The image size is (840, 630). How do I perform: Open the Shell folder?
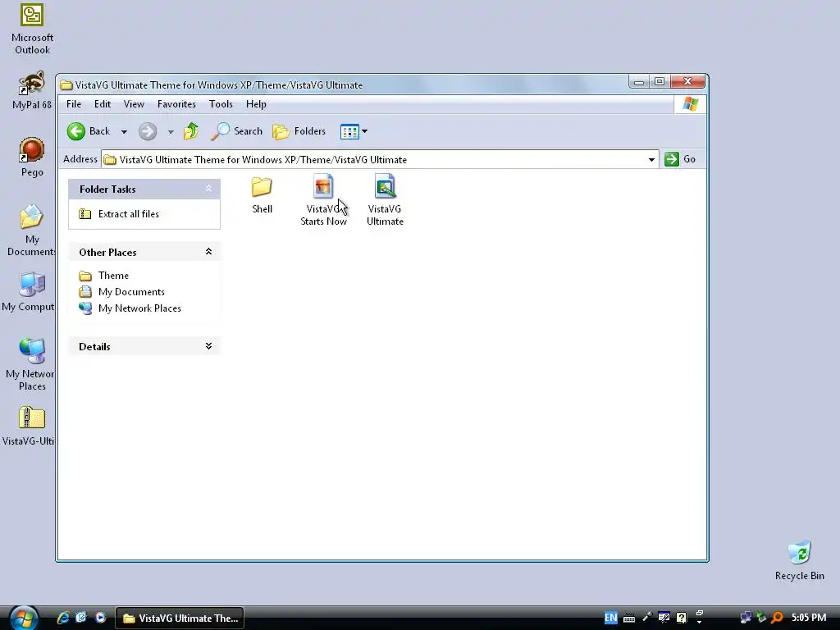point(262,195)
